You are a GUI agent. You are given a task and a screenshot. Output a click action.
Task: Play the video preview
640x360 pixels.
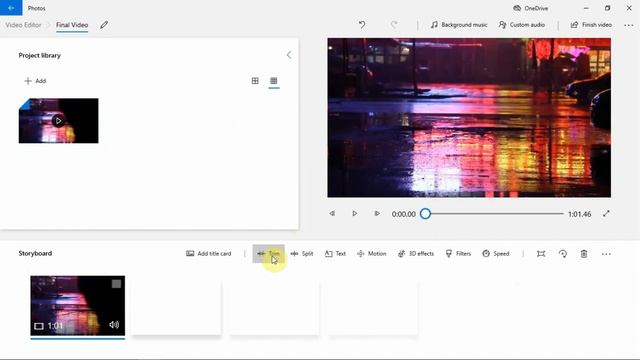[354, 213]
